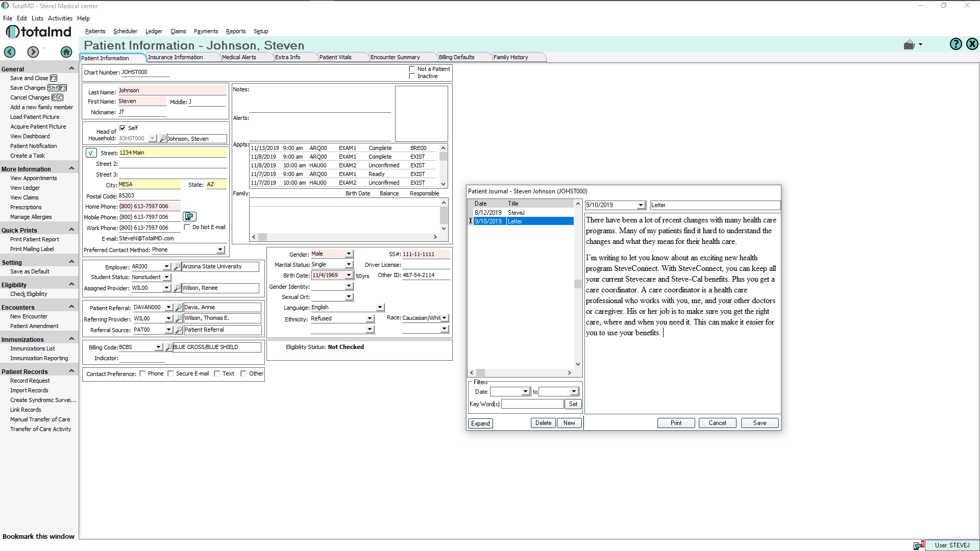Expand the Gender Identity dropdown
Screen dimensions: 980x551
pyautogui.click(x=349, y=286)
